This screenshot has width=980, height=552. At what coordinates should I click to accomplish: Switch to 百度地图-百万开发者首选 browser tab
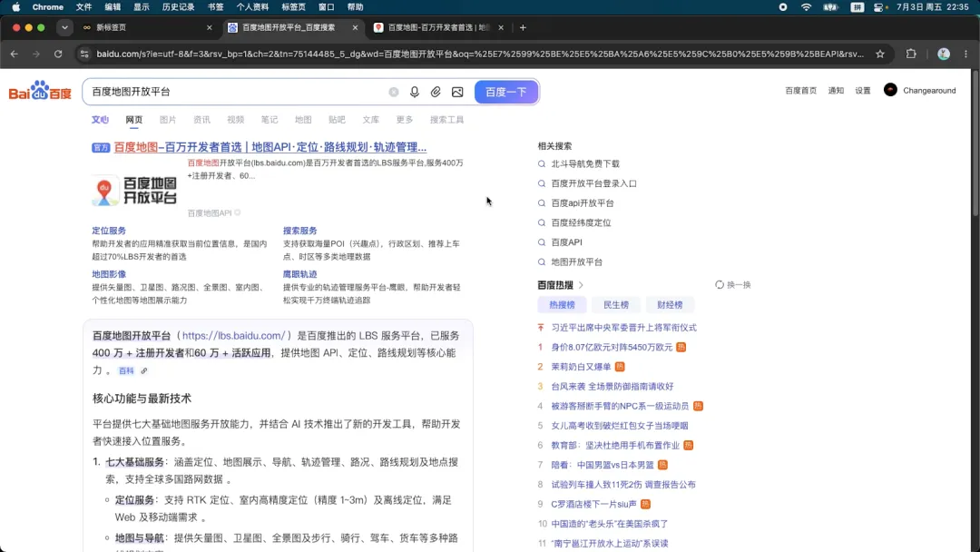click(x=437, y=27)
